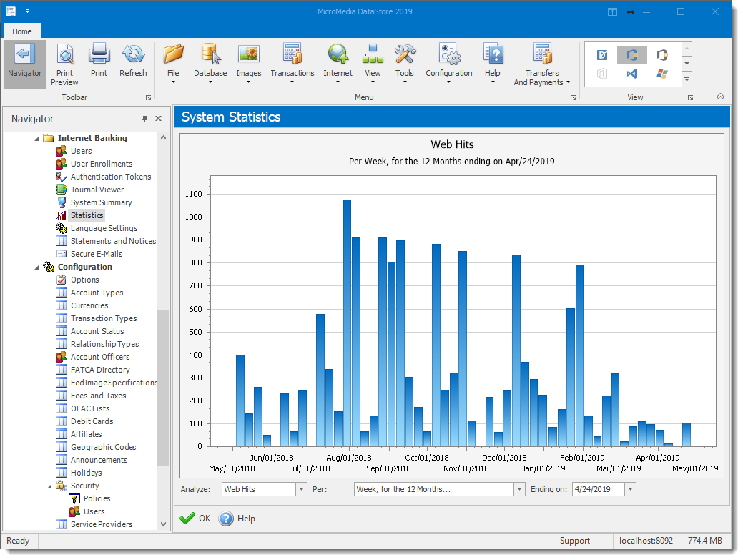Click the Support status bar link
The image size is (743, 560).
(x=574, y=541)
